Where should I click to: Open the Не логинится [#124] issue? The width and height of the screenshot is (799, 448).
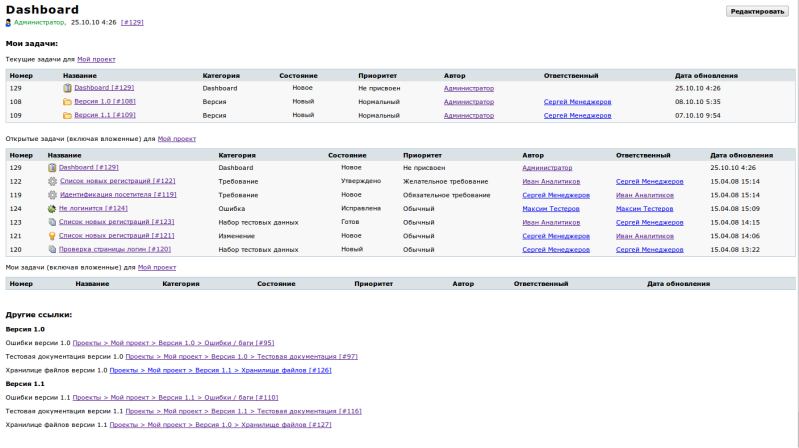click(93, 209)
